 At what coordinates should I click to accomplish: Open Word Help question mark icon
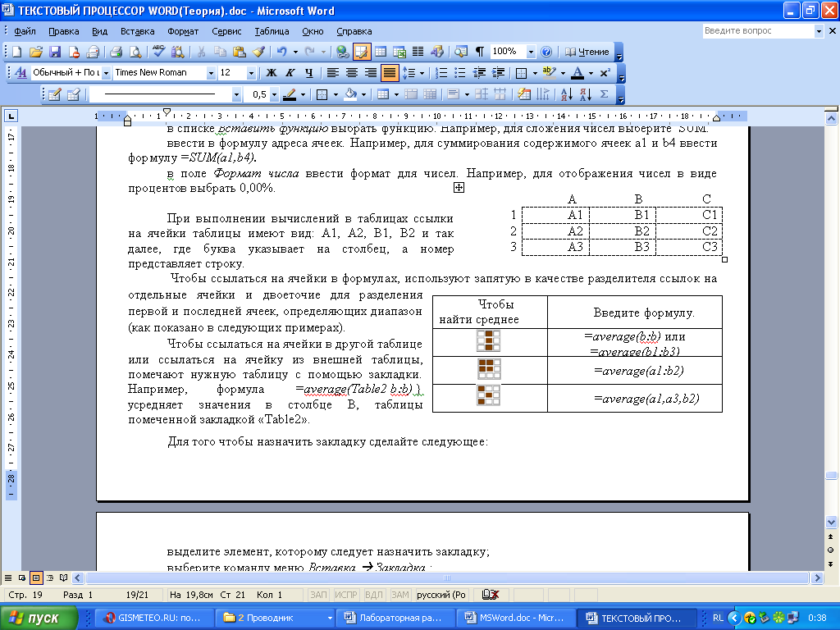pos(546,52)
